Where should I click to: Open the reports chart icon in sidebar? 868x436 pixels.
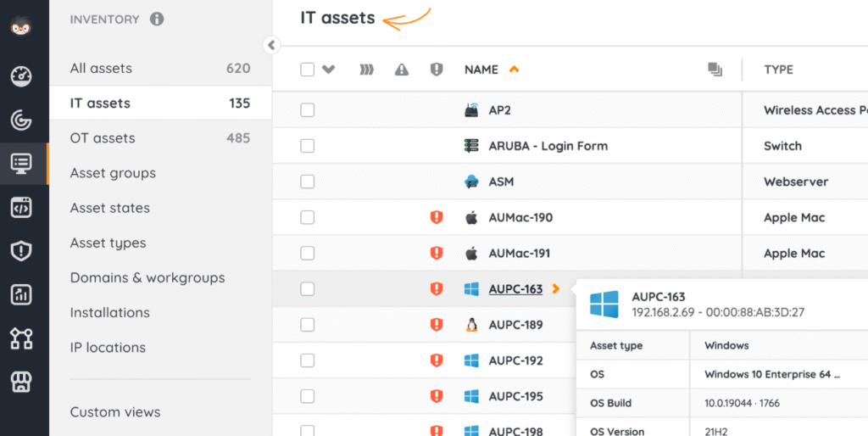tap(21, 294)
